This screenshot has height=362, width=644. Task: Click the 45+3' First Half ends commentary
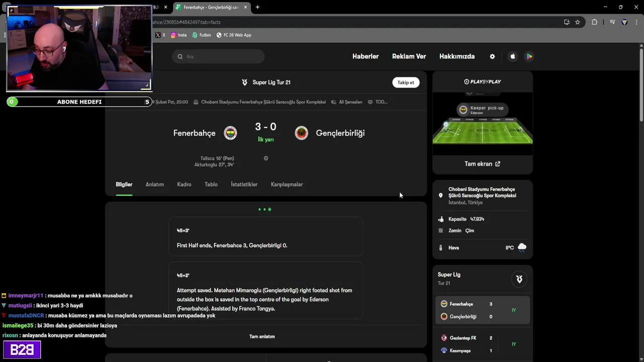(266, 237)
